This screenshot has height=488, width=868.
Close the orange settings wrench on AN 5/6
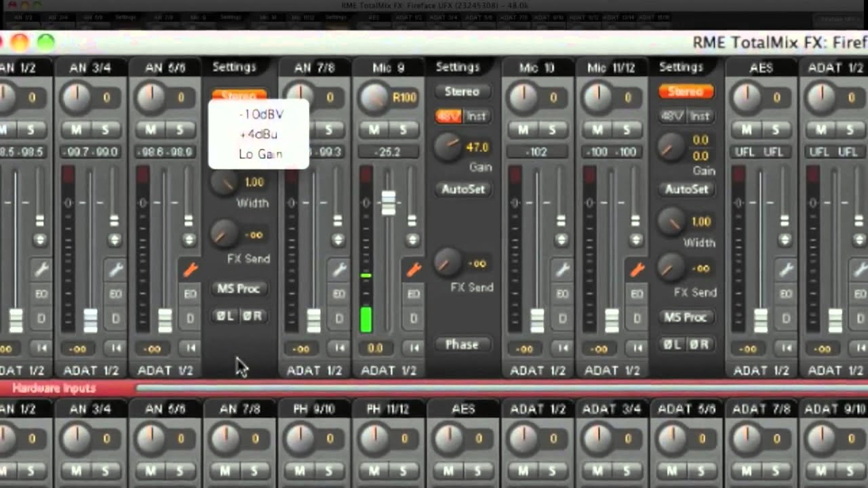pos(191,270)
